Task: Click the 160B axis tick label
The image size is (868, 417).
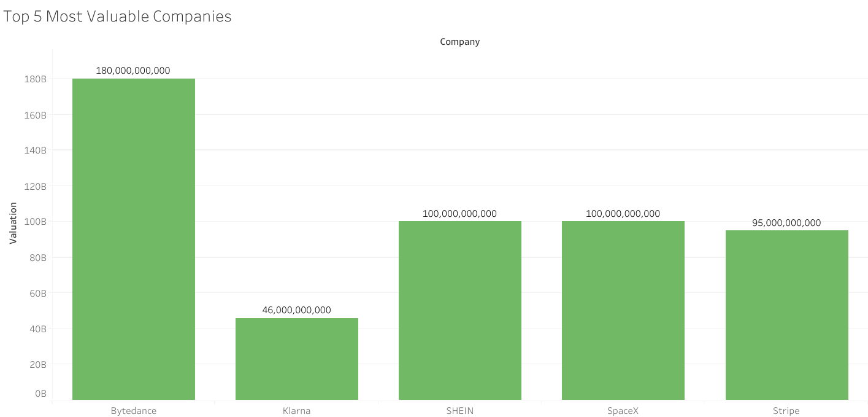Action: (36, 115)
